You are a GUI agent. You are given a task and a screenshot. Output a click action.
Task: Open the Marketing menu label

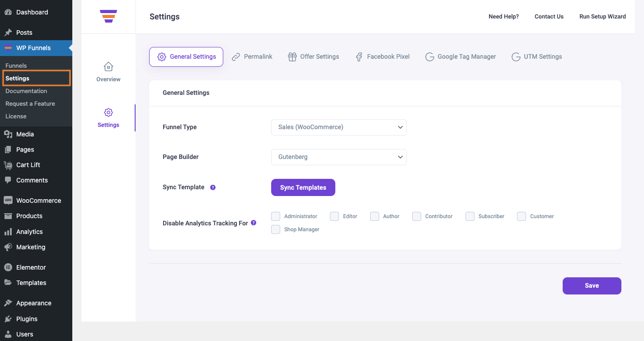(x=31, y=247)
